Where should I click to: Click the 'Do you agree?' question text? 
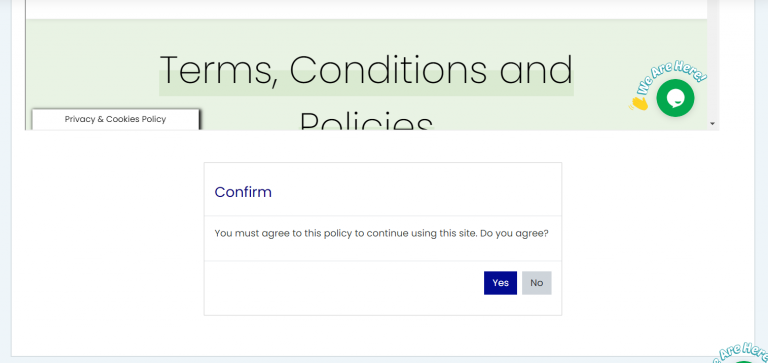(514, 233)
